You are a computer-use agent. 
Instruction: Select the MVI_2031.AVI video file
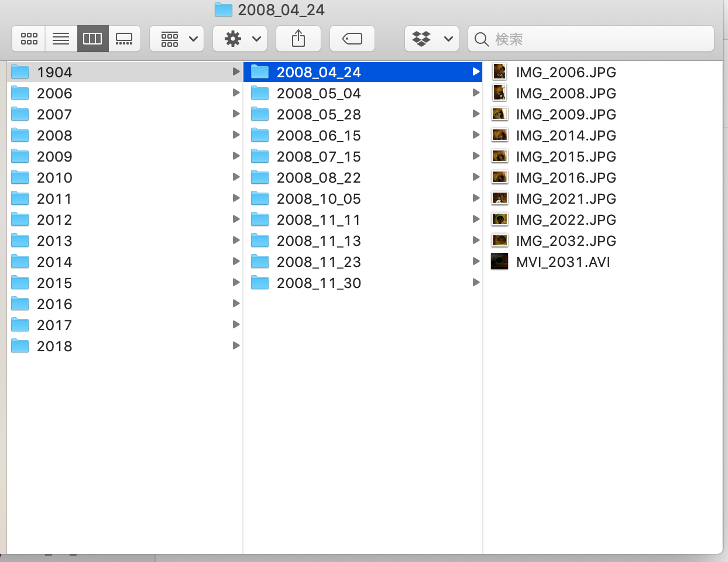[x=562, y=262]
